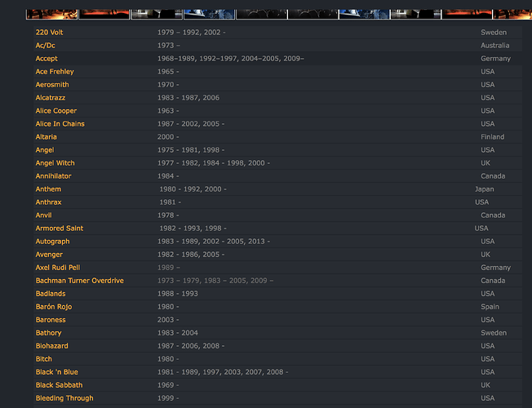Viewport: 532px width, 408px height.
Task: Click UK in the Avenger row
Action: (485, 255)
